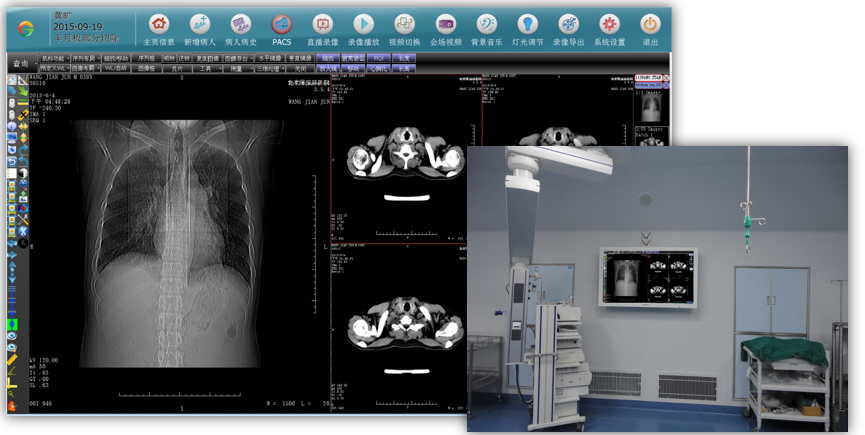865x435 pixels.
Task: Open the 工具 tools dropdown
Action: 207,69
